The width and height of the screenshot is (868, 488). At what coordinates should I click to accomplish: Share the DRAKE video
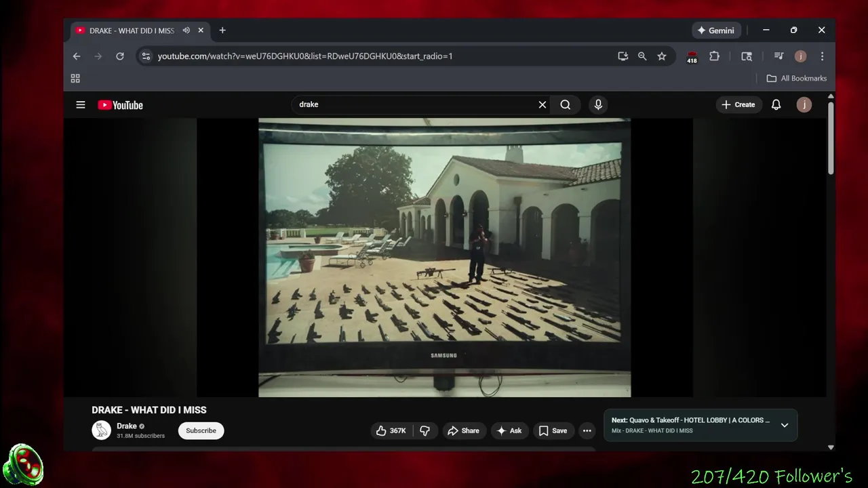[x=464, y=430]
